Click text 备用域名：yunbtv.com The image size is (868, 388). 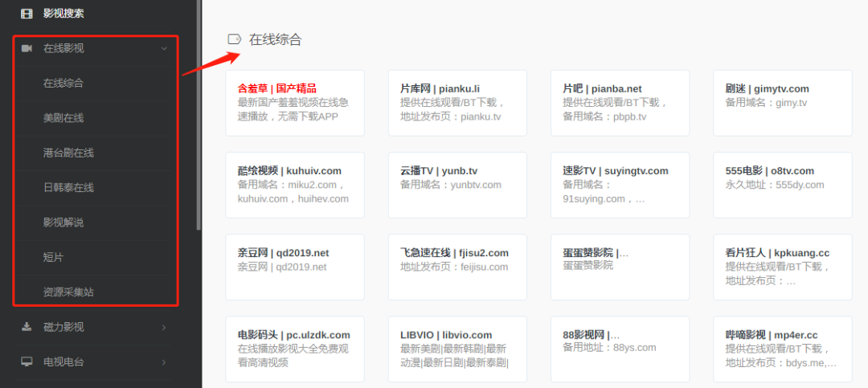click(x=451, y=185)
